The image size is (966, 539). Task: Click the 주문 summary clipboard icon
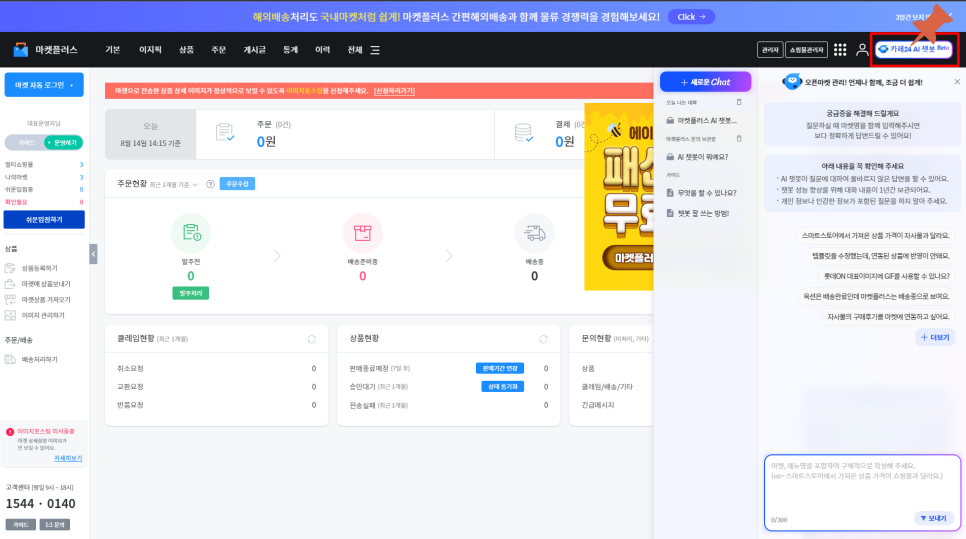[x=225, y=132]
